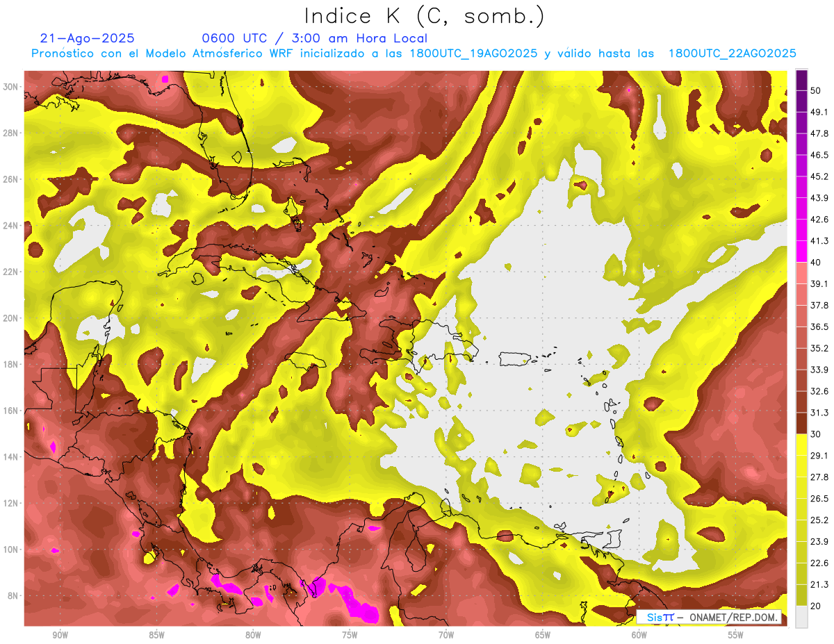Click the '0600 UTC / 3:00 am Hora Local' time

tap(314, 38)
